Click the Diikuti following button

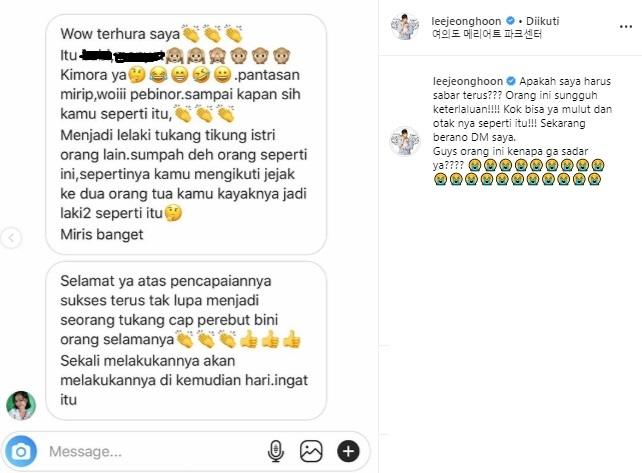pos(543,21)
